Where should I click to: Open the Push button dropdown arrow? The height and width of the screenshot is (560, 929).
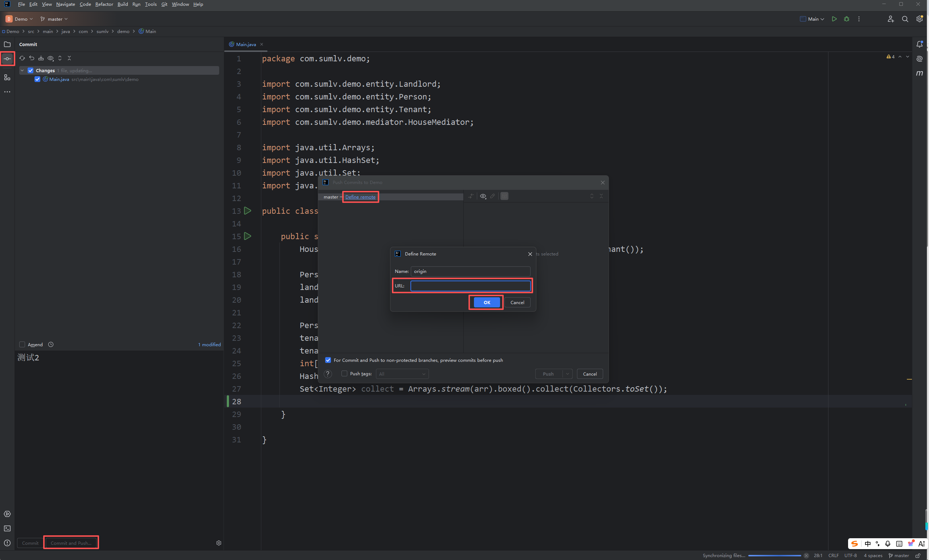pos(568,374)
